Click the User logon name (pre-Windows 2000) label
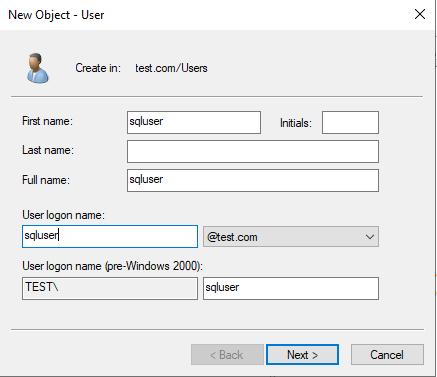The image size is (437, 377). (x=112, y=266)
